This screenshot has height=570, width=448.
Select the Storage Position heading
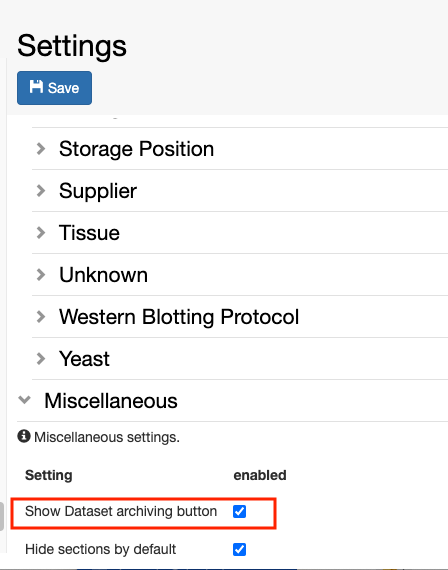click(136, 149)
